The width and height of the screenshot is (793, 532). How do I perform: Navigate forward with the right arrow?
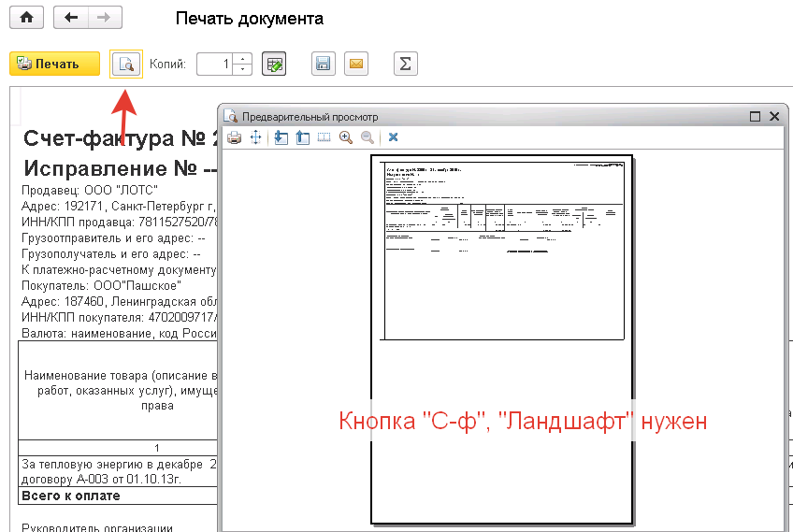tap(103, 18)
